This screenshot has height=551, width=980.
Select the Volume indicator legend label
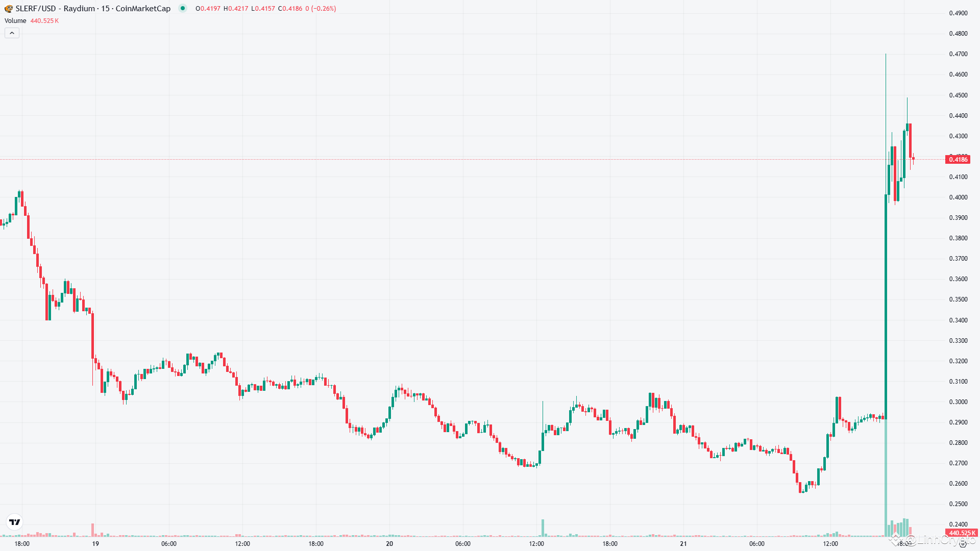15,21
